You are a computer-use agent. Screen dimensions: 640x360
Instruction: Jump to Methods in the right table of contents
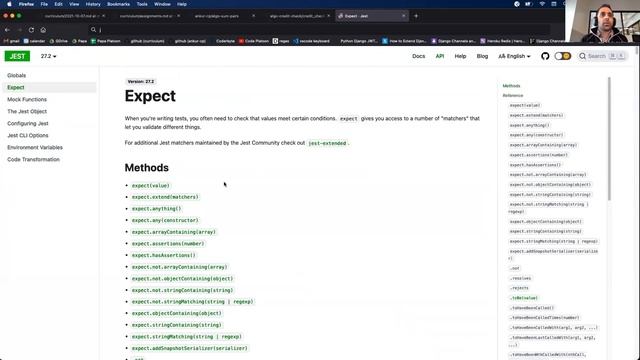click(x=511, y=86)
